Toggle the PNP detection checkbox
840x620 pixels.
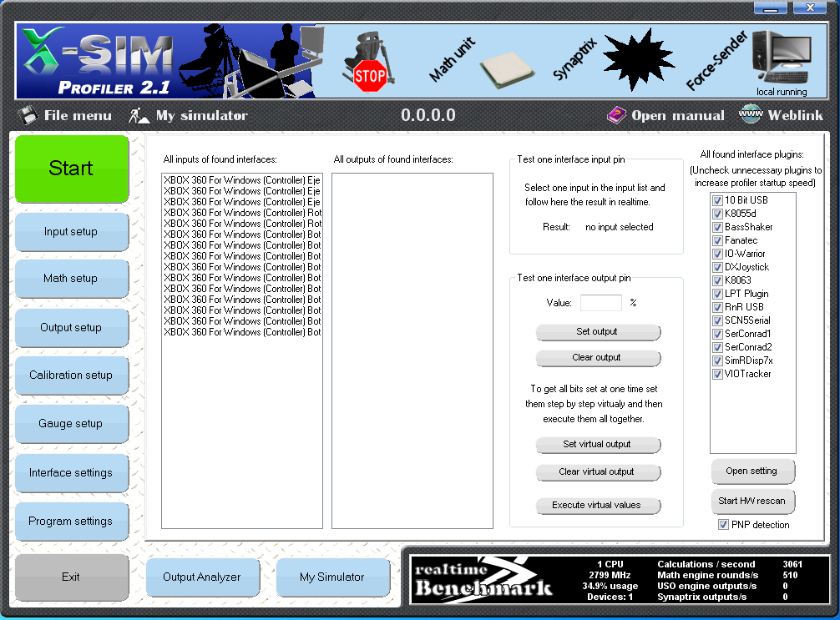click(x=723, y=525)
